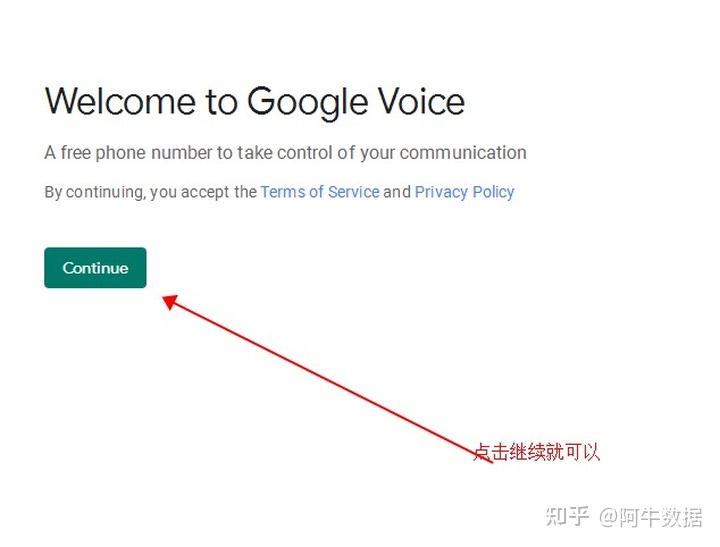
Task: Click the @阿牛数据 watermark handle
Action: point(650,517)
